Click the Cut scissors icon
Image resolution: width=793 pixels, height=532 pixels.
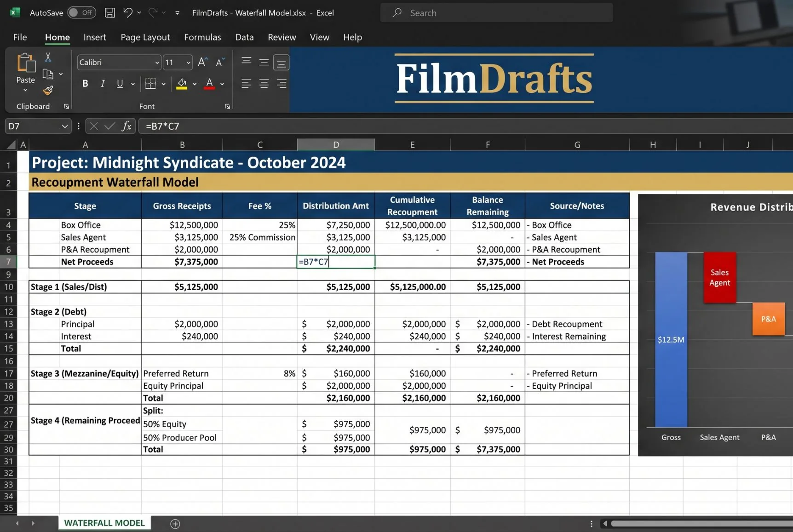(48, 57)
